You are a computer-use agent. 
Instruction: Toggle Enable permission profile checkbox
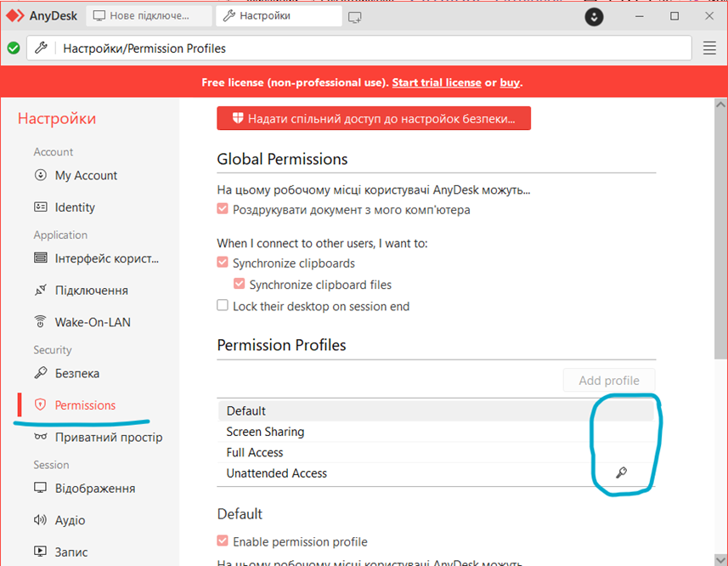(x=223, y=541)
